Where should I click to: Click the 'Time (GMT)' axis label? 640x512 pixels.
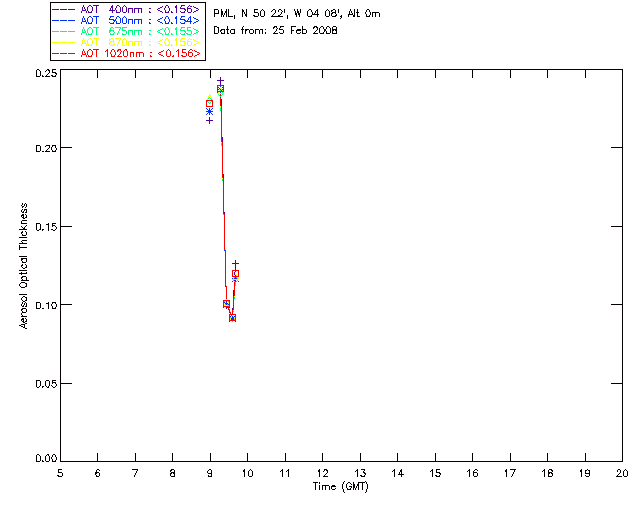(x=341, y=487)
